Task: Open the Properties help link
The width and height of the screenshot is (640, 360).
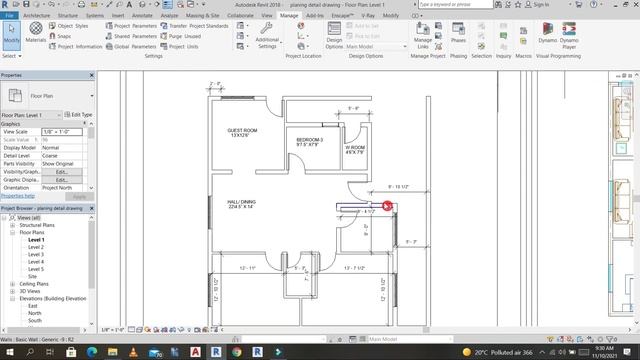Action: (18, 196)
